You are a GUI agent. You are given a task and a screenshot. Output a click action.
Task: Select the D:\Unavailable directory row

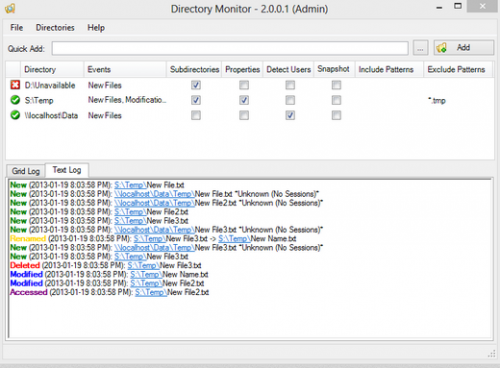250,85
